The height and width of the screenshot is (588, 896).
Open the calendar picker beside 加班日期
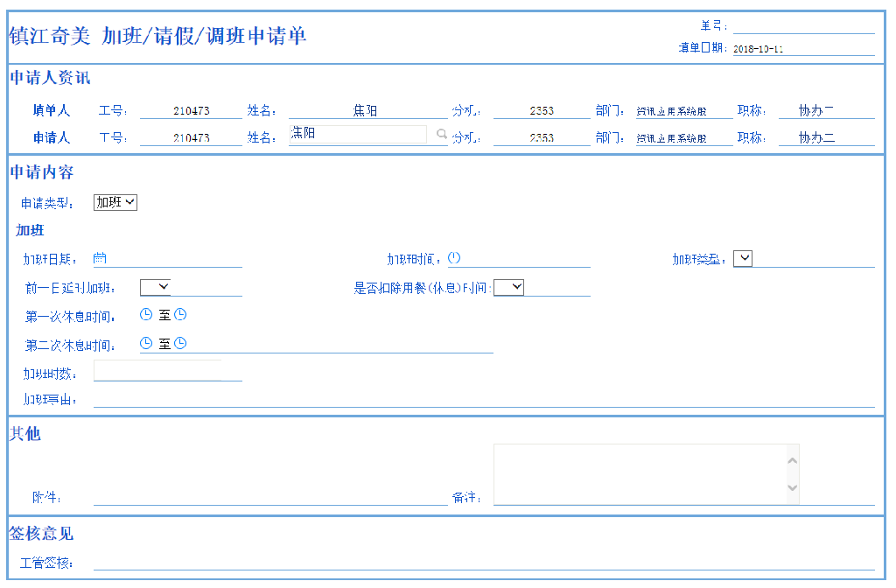coord(100,258)
